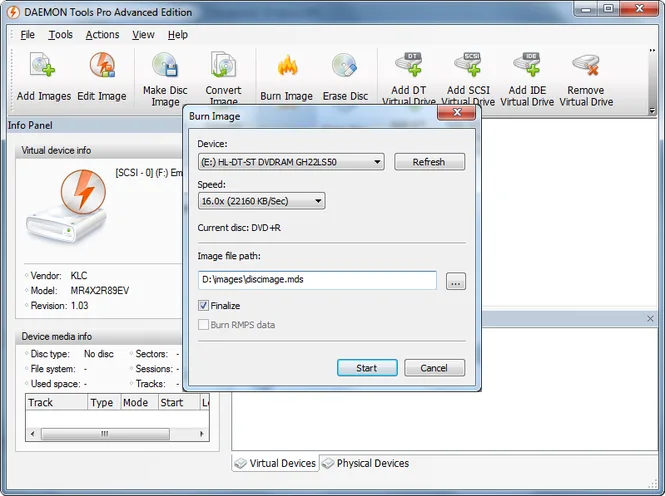665x496 pixels.
Task: Open the Edit Image tool
Action: click(x=102, y=65)
